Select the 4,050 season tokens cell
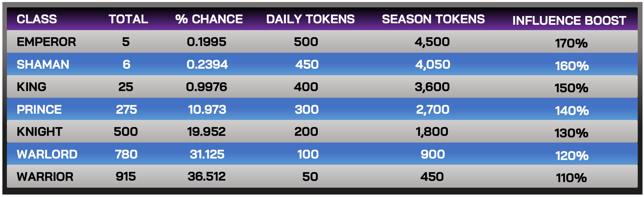 [x=433, y=65]
